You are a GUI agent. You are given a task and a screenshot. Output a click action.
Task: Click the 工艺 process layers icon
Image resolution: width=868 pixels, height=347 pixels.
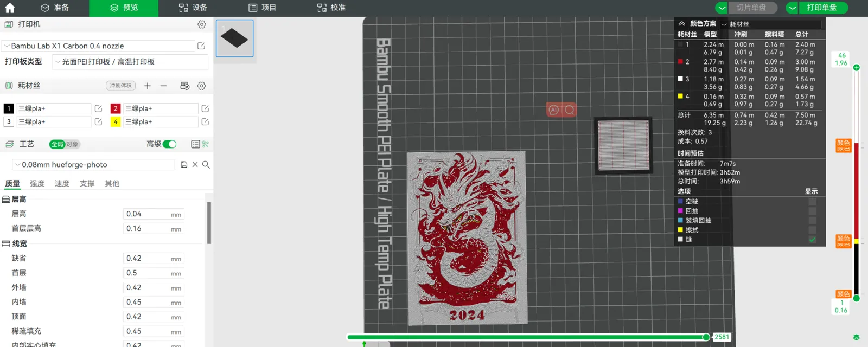coord(9,144)
